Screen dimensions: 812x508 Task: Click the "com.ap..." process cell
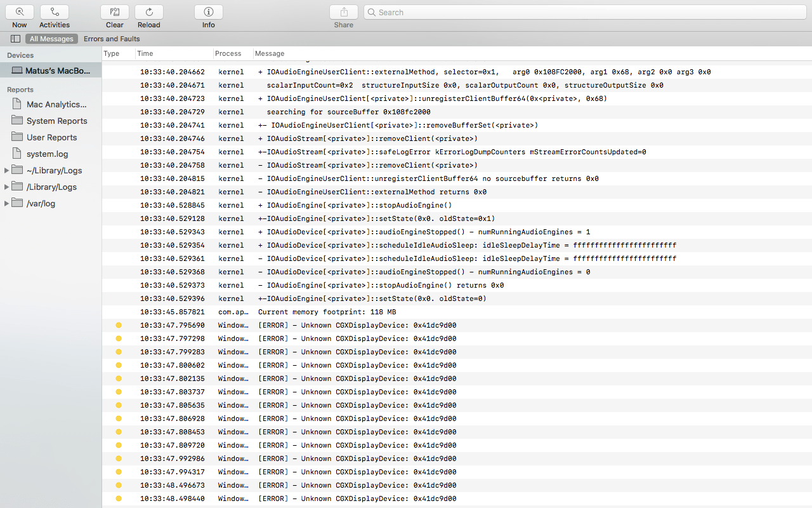233,312
